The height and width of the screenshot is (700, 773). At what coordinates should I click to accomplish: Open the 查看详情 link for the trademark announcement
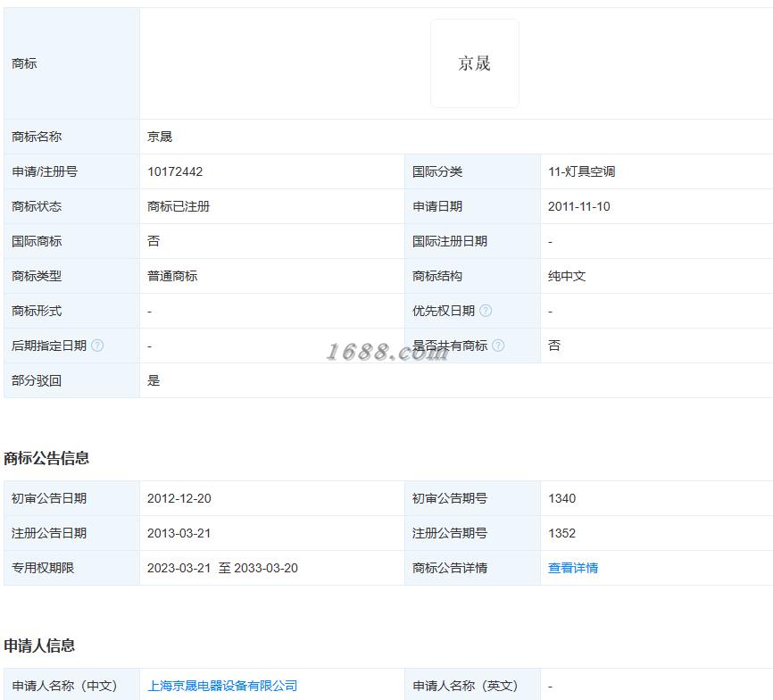[x=573, y=568]
